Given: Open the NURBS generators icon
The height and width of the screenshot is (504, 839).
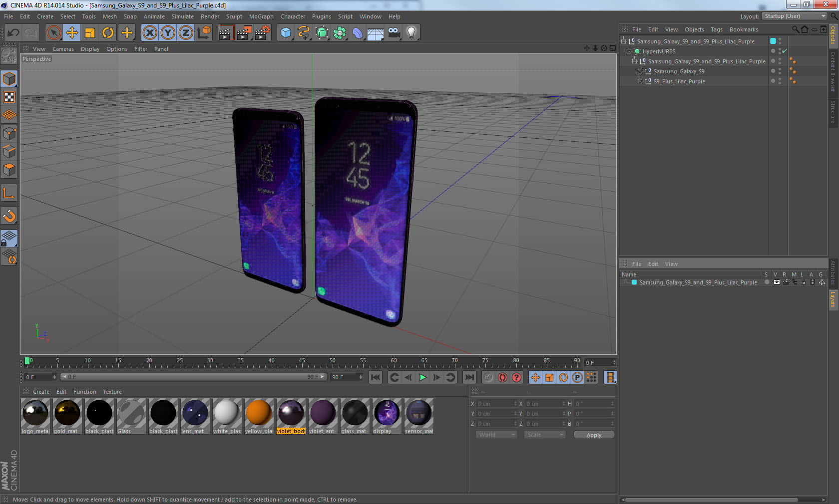Looking at the screenshot, I should coord(322,33).
